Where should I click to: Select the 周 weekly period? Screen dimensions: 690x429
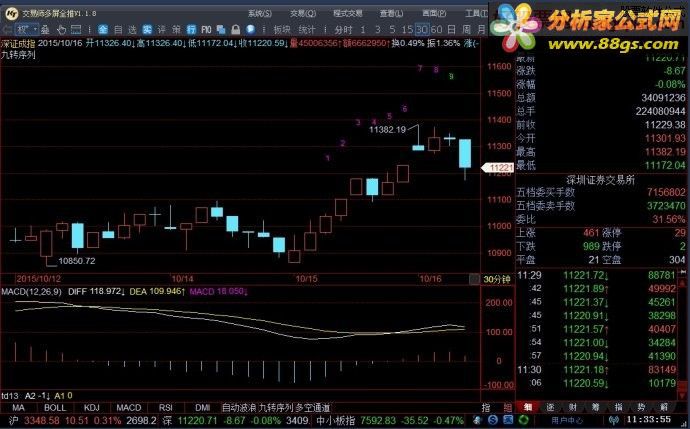pos(466,29)
